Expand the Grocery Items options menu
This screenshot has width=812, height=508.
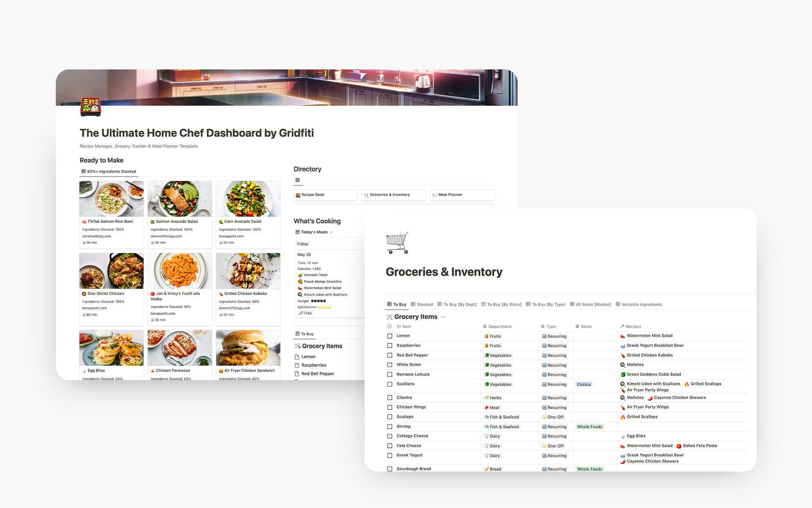[442, 317]
